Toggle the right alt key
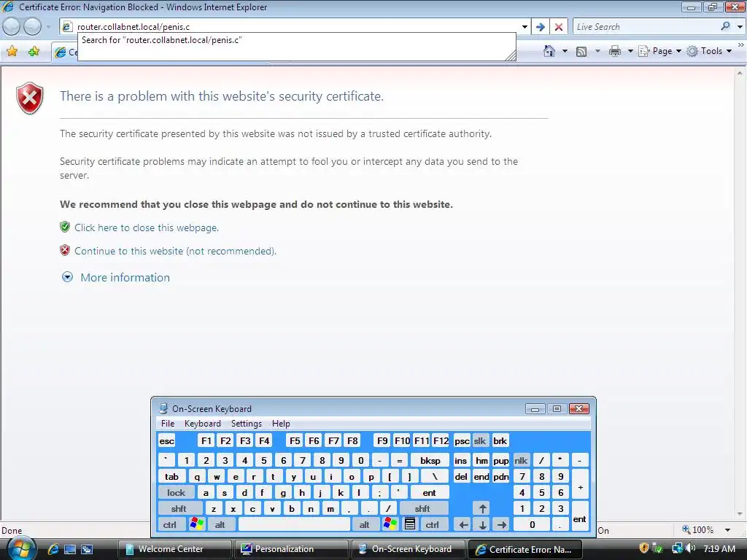 pos(365,524)
